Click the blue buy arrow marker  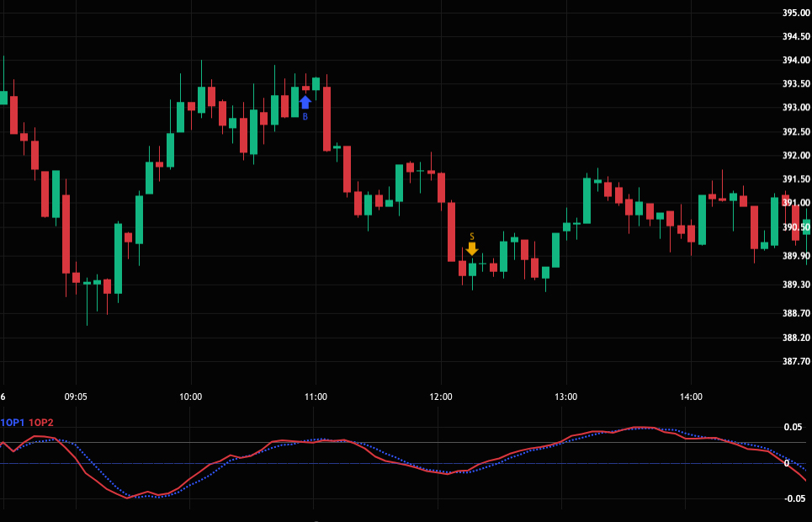pos(305,102)
